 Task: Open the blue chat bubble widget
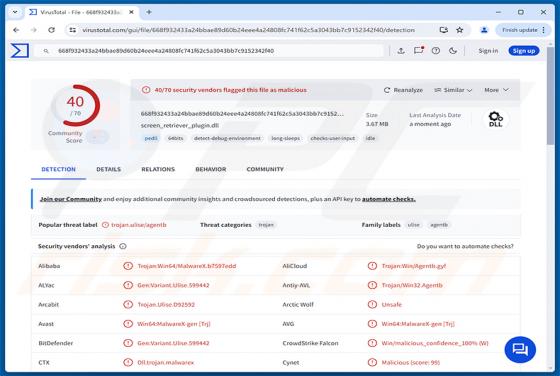520,350
